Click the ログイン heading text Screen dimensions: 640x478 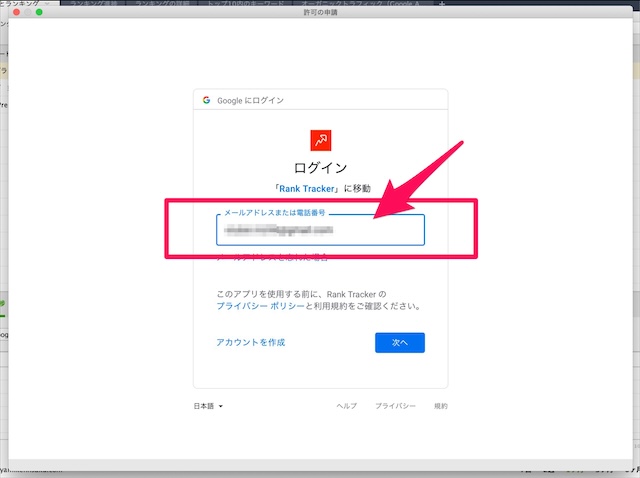click(x=320, y=168)
